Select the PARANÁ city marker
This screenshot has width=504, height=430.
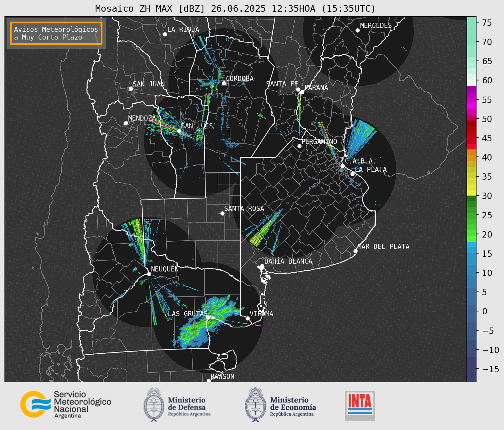coord(302,92)
